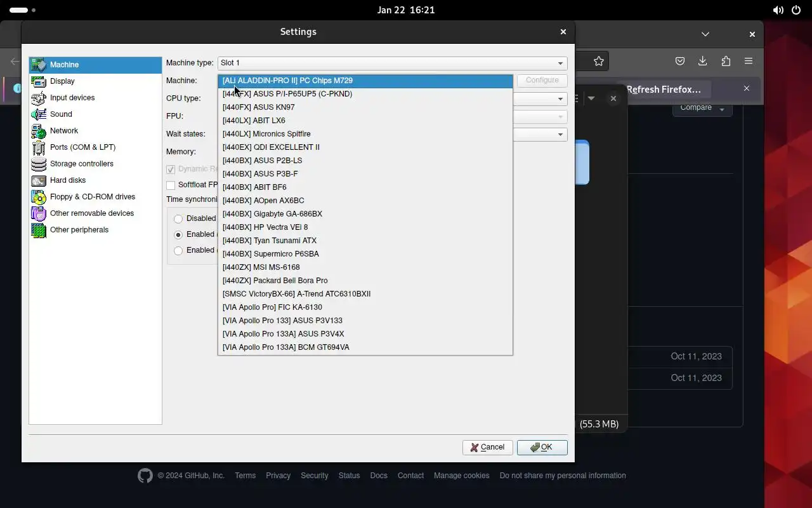
Task: Choose Tyan Tsunami ATX from the list
Action: [365, 241]
